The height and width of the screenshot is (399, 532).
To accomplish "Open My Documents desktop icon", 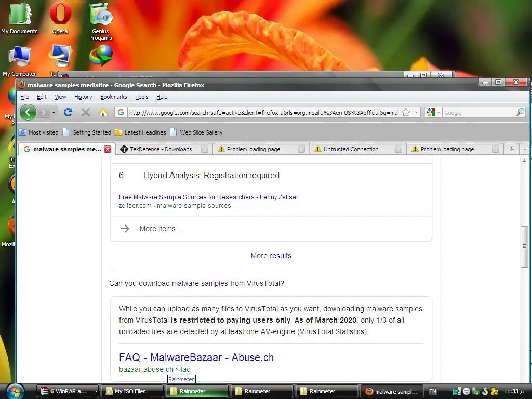I will [19, 18].
